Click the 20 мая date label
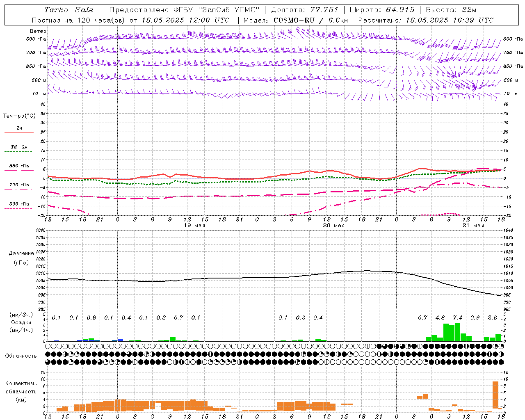525x420 pixels. [334, 226]
